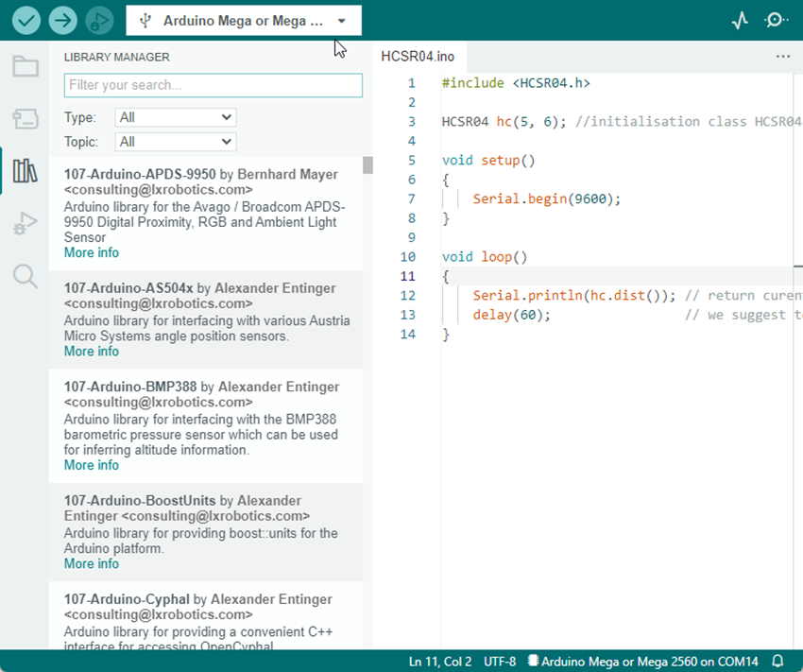Click the void setup() line

488,161
